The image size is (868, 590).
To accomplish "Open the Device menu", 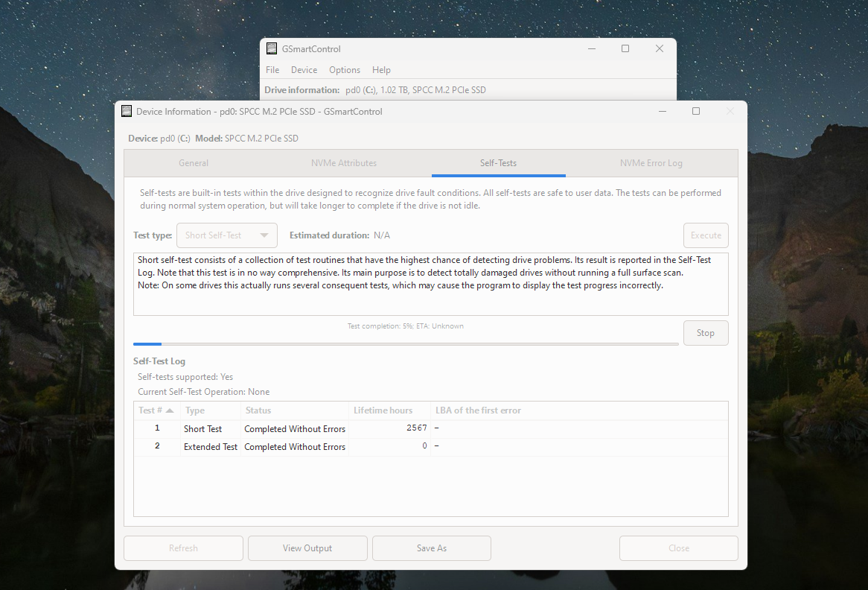I will (304, 70).
